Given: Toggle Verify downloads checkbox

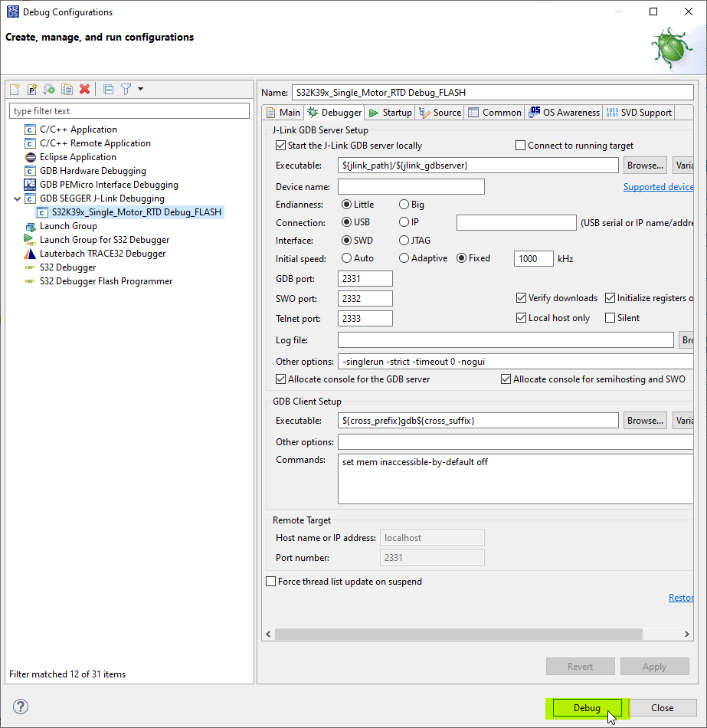Looking at the screenshot, I should 521,298.
